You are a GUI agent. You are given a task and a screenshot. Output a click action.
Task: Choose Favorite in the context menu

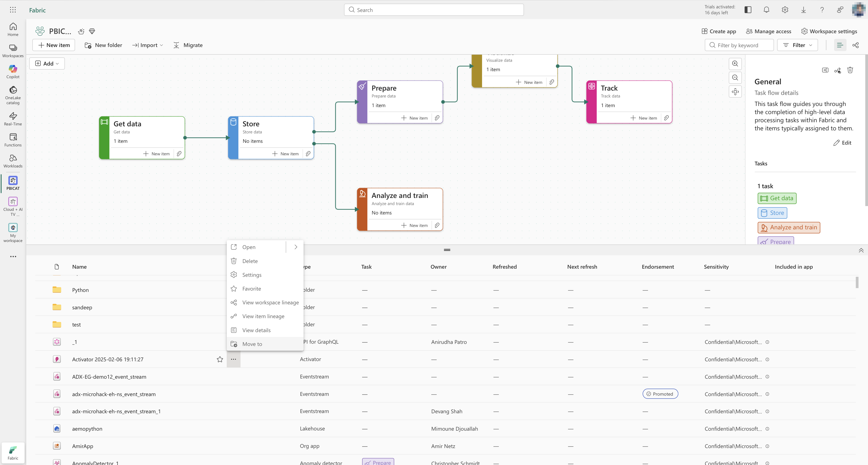tap(265, 289)
